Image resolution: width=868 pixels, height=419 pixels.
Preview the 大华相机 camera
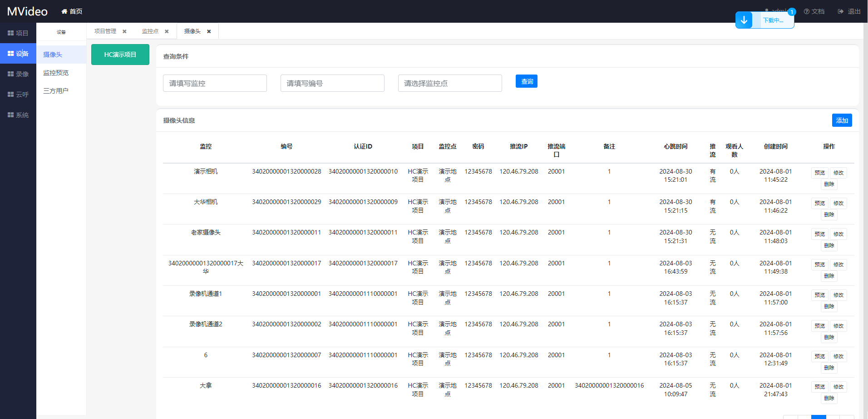[x=820, y=203]
